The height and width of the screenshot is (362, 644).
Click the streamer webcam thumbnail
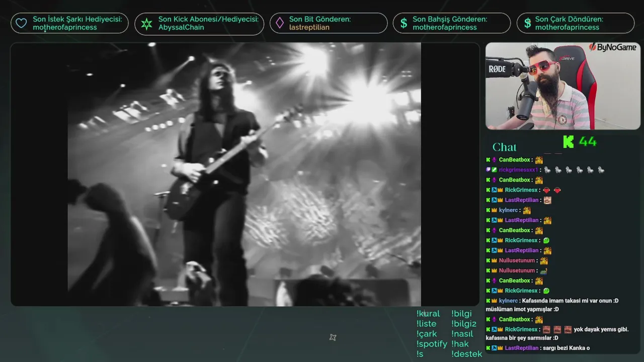[x=563, y=86]
